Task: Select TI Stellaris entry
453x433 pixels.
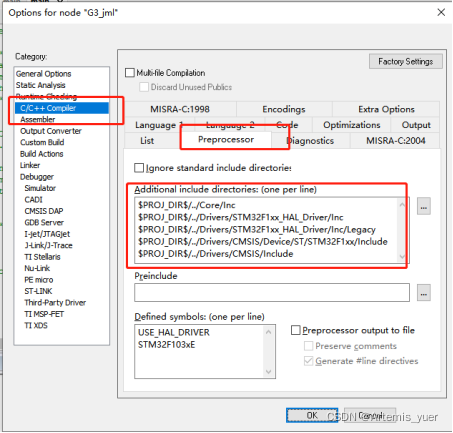Action: 42,257
